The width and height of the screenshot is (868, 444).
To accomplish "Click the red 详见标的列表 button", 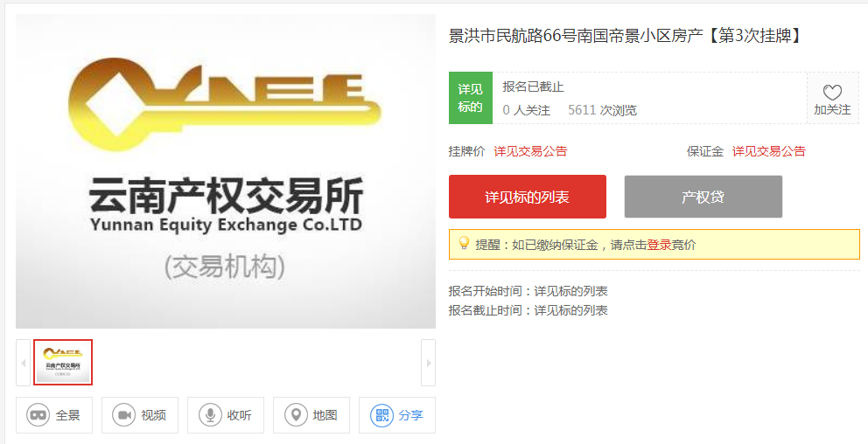I will tap(527, 197).
